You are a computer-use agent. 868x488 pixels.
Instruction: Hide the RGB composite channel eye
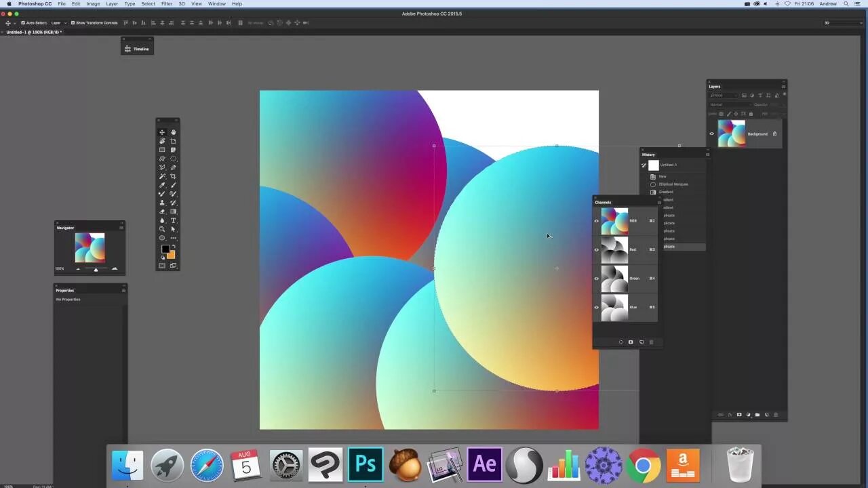tap(597, 221)
